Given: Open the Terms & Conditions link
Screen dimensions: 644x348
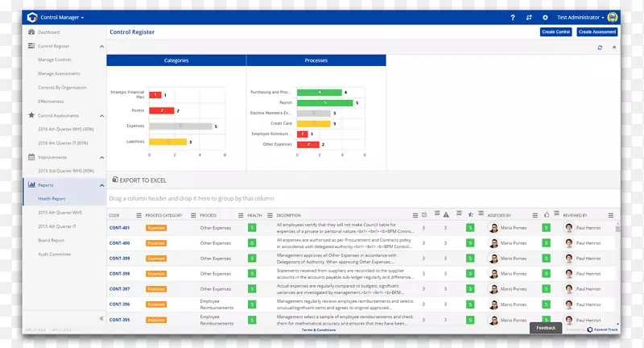Looking at the screenshot, I should click(x=319, y=330).
